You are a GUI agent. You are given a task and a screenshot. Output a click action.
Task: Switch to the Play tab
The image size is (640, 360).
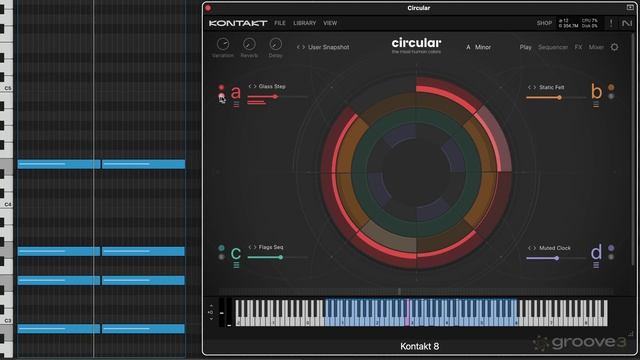pos(525,47)
